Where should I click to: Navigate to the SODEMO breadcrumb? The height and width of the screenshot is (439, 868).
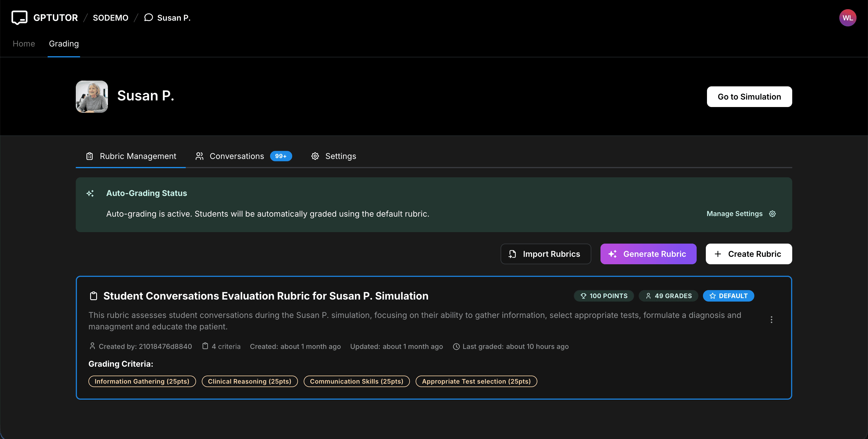click(x=111, y=18)
